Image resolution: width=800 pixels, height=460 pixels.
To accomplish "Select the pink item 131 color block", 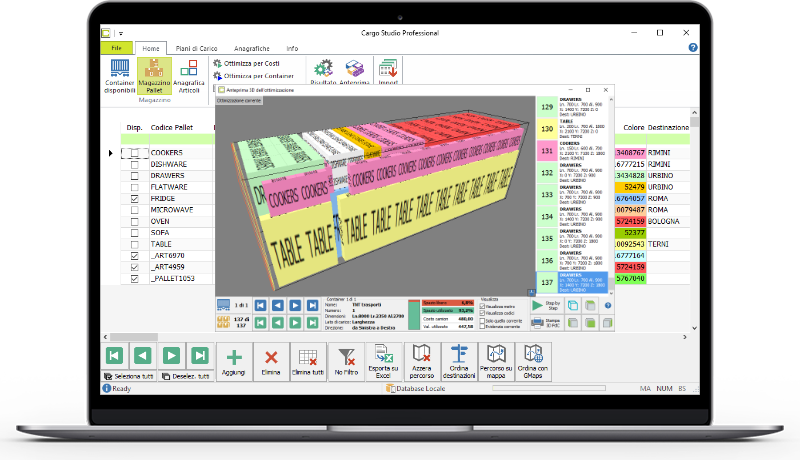I will coord(547,150).
